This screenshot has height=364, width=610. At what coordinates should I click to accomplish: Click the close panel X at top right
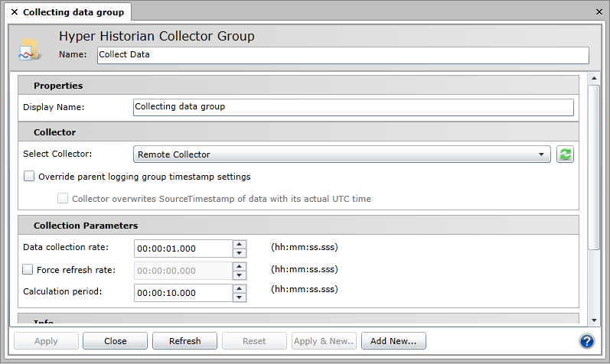[x=599, y=12]
